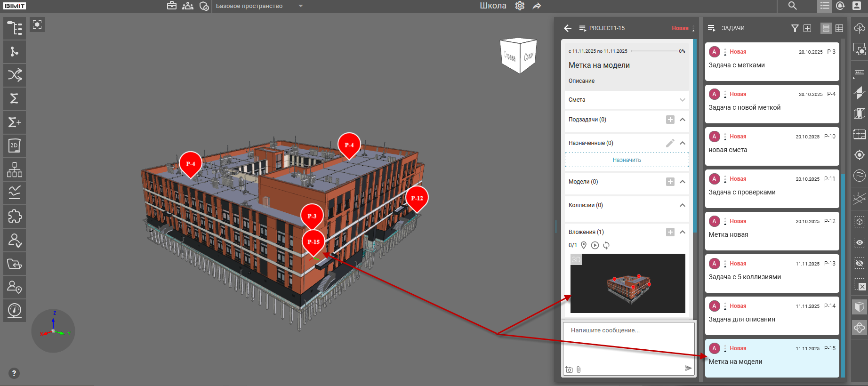Open the model structure tree tool
Image resolution: width=868 pixels, height=386 pixels.
15,28
